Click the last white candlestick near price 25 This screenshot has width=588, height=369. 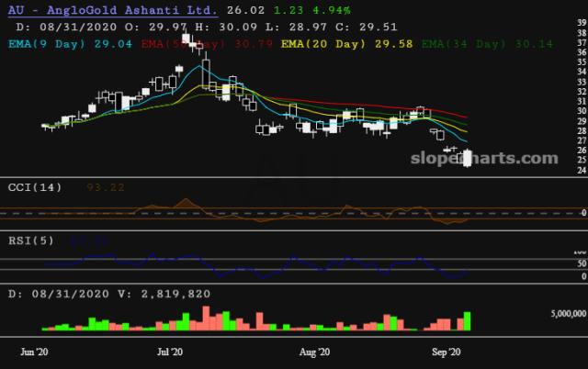click(468, 158)
